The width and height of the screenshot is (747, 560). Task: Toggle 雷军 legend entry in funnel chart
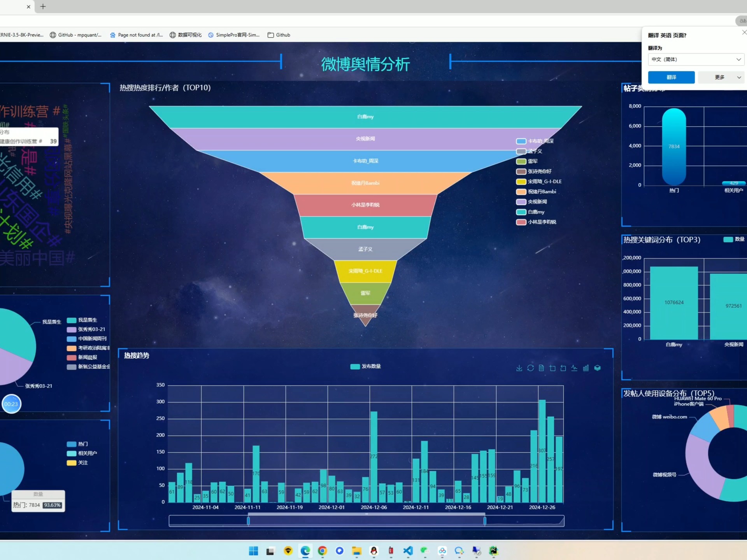[x=526, y=161]
